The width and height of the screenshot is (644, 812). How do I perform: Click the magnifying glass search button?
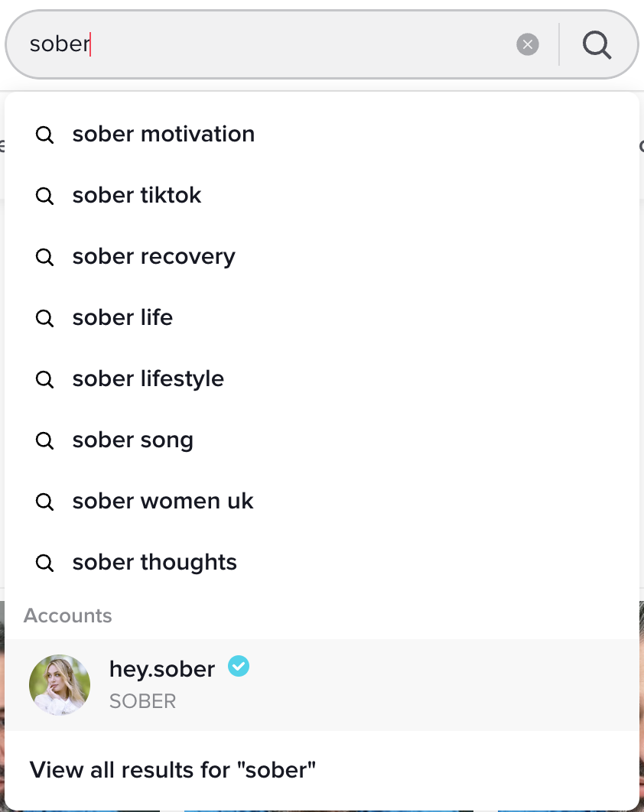point(597,44)
